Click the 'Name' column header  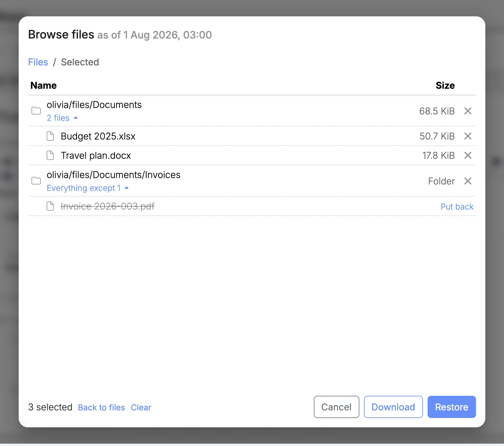[43, 86]
